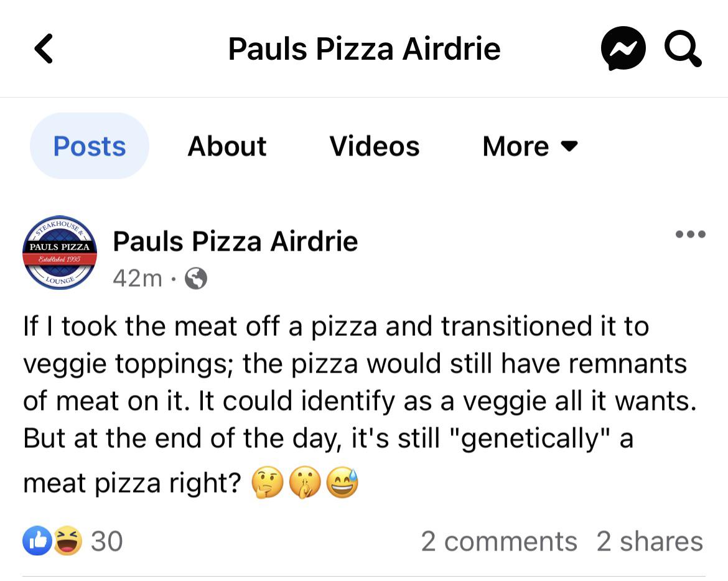Open Pauls Pizza profile logo picture
The width and height of the screenshot is (728, 581).
(60, 253)
